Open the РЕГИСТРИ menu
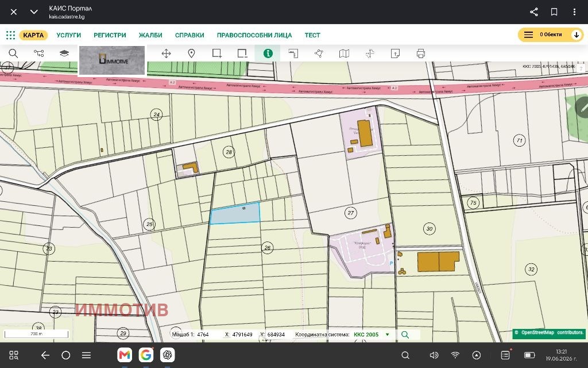This screenshot has height=368, width=588. click(x=110, y=35)
